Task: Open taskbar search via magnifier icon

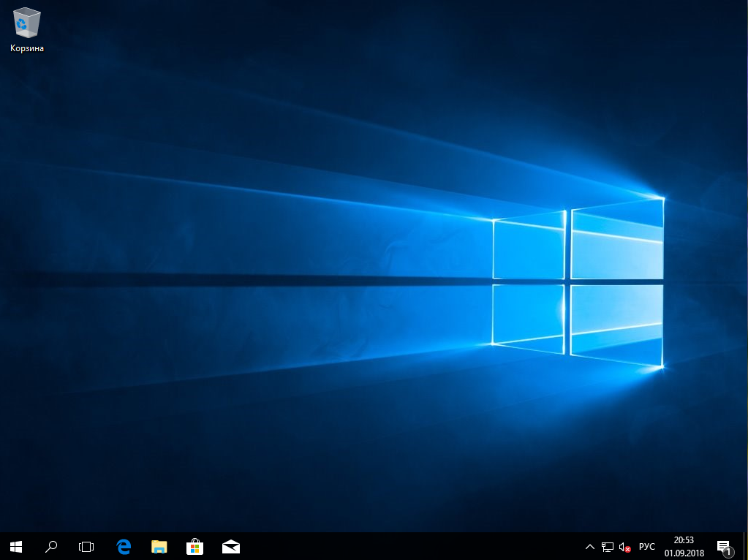Action: 51,546
